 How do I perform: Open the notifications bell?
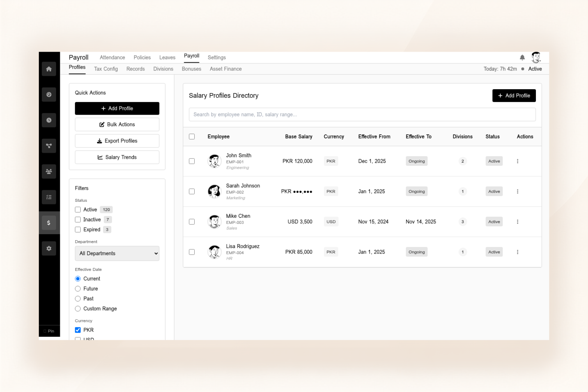(522, 58)
